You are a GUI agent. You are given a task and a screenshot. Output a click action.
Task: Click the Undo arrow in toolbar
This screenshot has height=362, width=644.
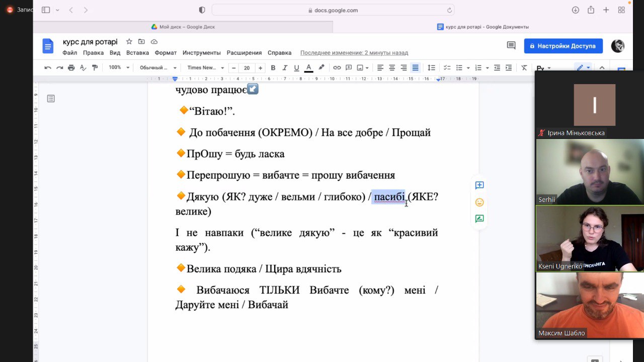point(48,68)
